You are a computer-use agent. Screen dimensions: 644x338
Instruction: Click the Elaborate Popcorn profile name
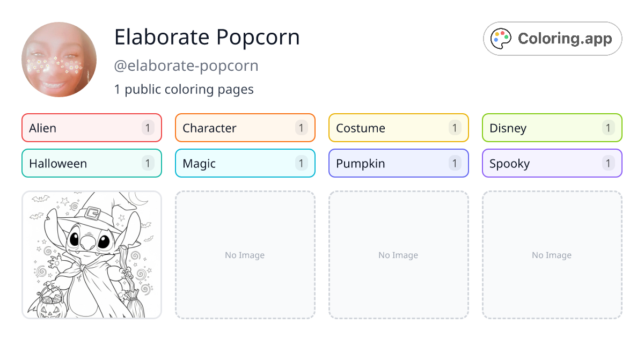click(x=207, y=37)
